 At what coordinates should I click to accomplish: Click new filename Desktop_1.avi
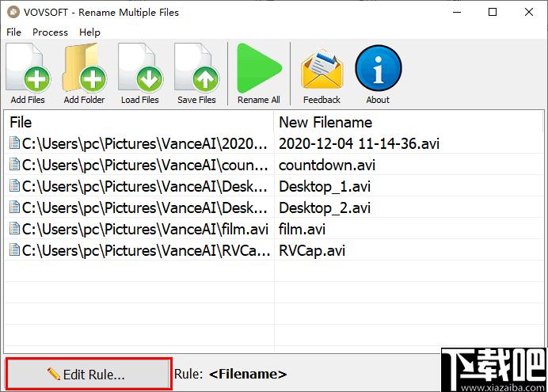[x=325, y=187]
